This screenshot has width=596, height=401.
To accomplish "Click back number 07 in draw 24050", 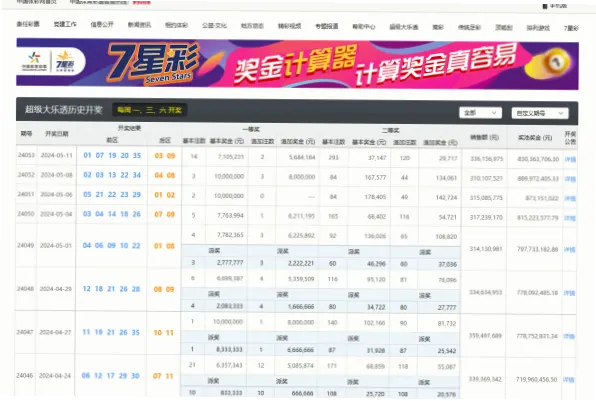I will pyautogui.click(x=158, y=214).
